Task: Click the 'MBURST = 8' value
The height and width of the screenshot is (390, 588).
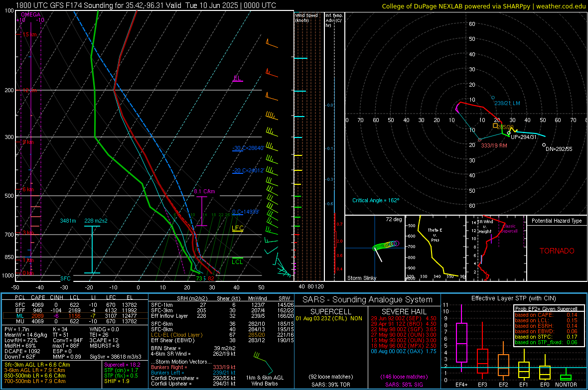Action: click(105, 346)
